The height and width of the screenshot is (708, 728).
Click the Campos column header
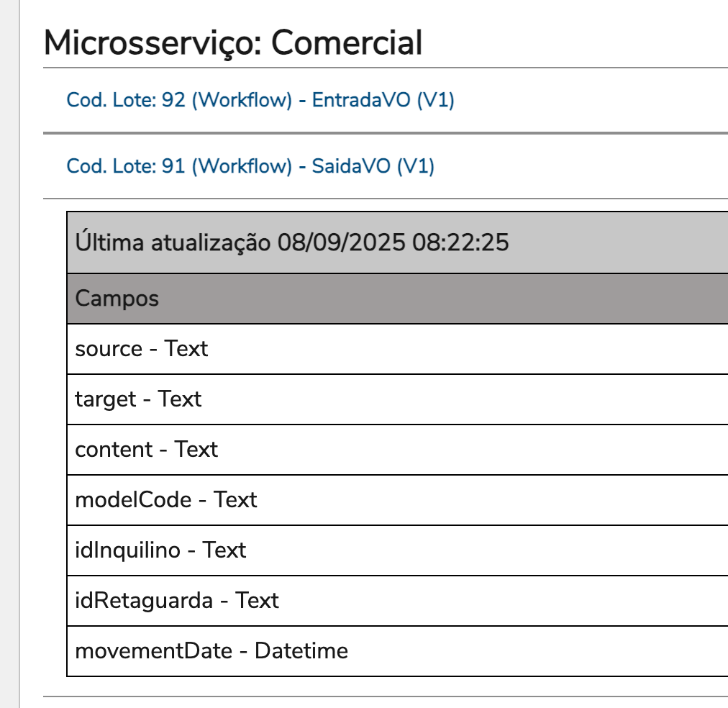click(117, 299)
